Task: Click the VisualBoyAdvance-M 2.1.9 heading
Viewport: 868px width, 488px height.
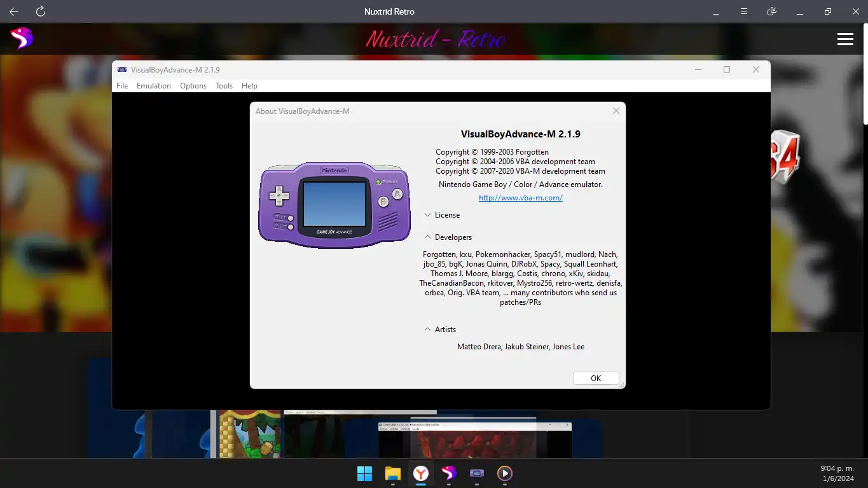Action: tap(521, 134)
